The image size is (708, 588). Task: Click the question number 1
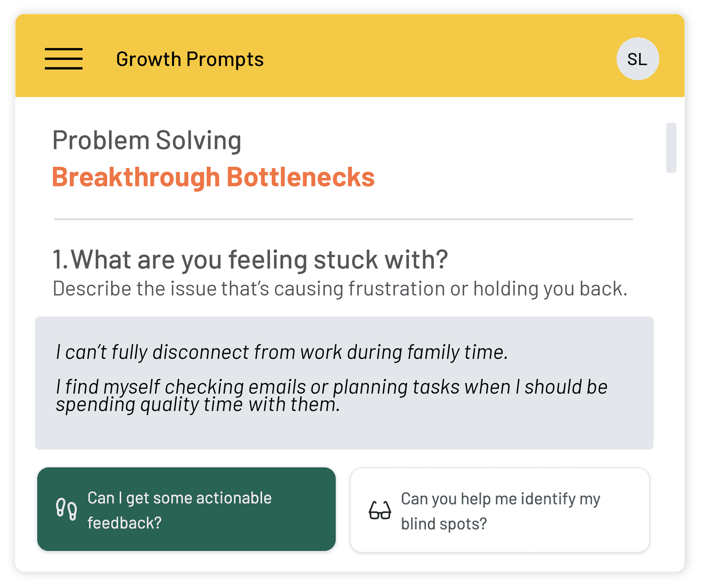tap(59, 259)
